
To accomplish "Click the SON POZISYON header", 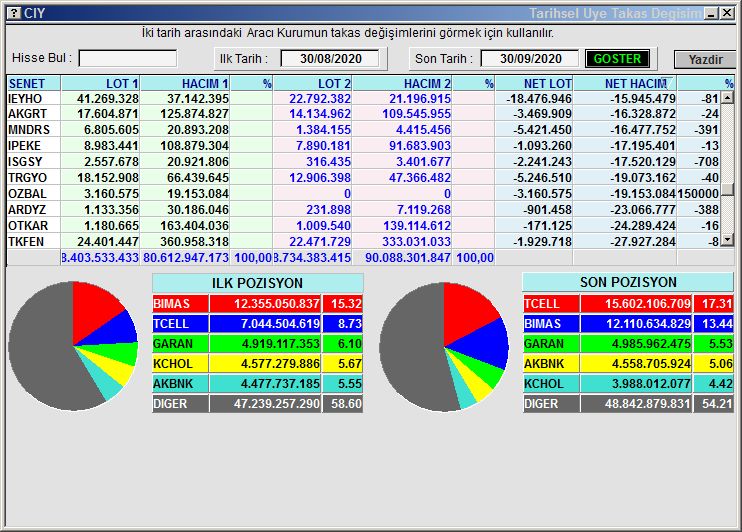I will 628,282.
